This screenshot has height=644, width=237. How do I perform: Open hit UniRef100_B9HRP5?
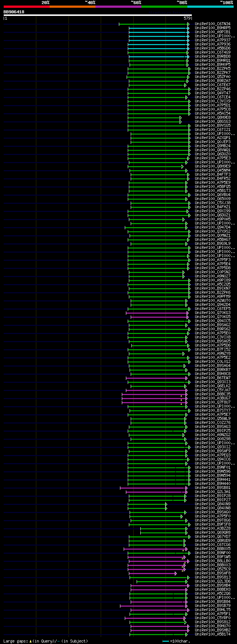coord(213,28)
